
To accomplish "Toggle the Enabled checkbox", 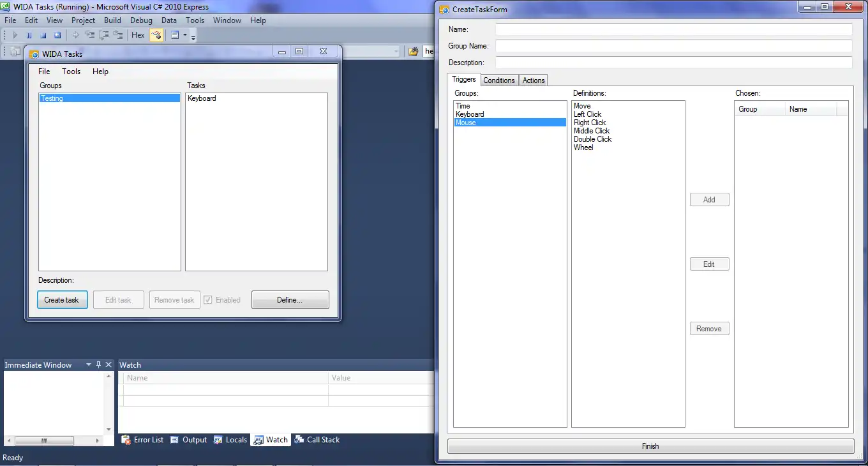I will click(x=208, y=300).
